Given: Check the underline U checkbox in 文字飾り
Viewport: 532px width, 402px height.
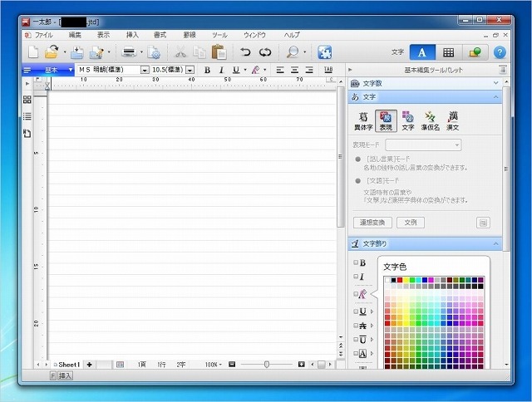Looking at the screenshot, I should 357,311.
